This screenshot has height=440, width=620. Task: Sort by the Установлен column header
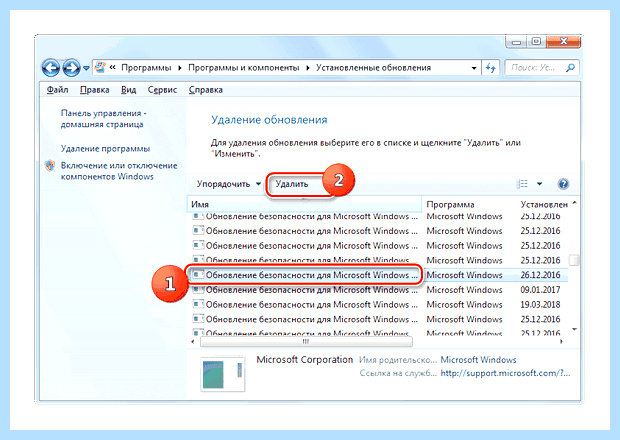click(x=544, y=204)
